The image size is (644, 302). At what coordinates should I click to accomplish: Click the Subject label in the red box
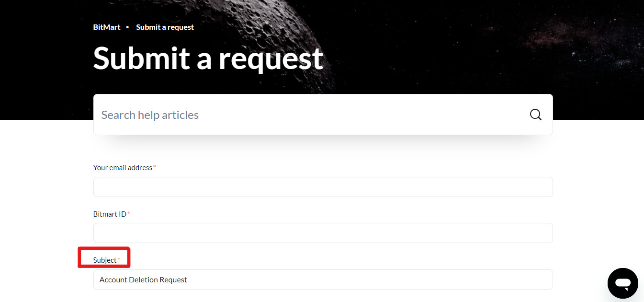pyautogui.click(x=105, y=260)
